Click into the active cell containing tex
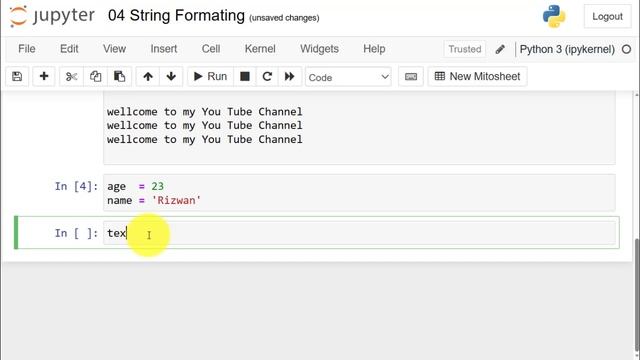 tap(359, 233)
